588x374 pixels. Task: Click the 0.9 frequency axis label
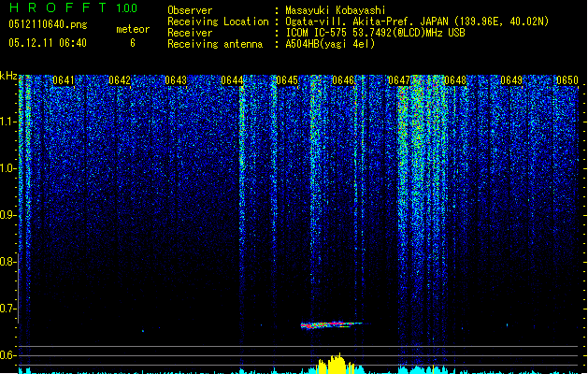point(8,215)
